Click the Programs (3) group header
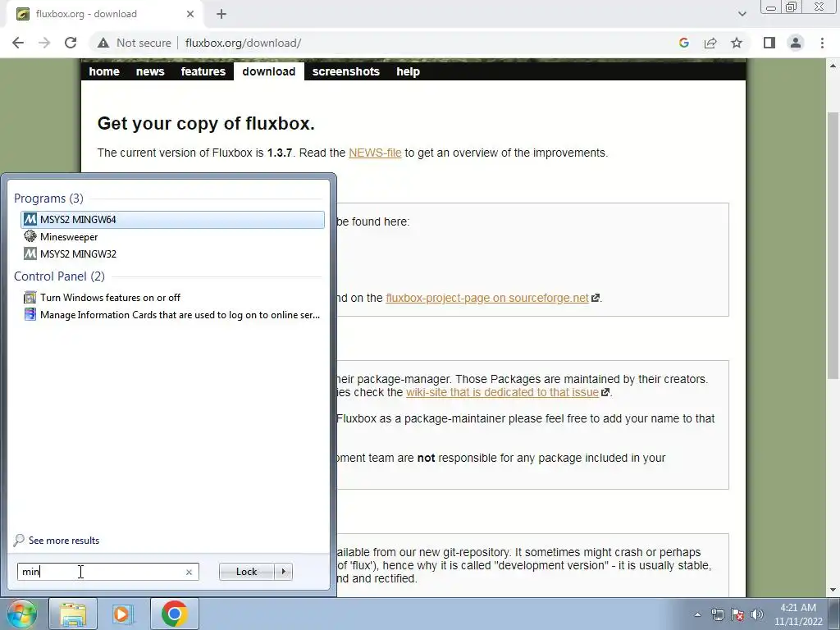 (48, 199)
